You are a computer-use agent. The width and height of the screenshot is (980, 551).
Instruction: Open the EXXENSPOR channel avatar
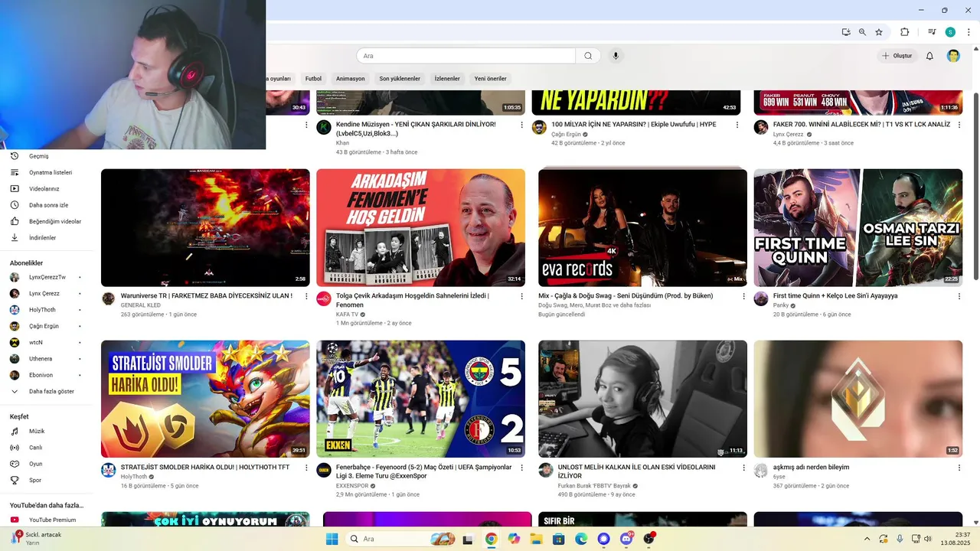pos(324,470)
